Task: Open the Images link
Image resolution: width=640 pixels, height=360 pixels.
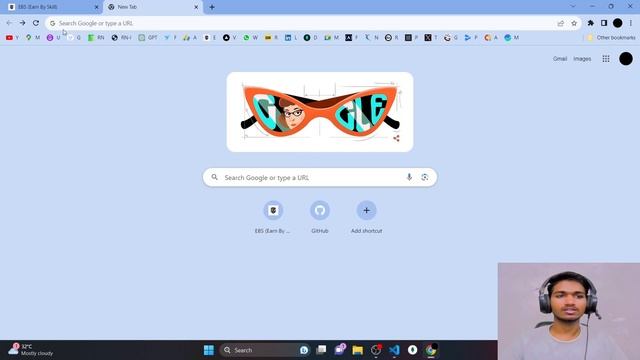Action: pos(582,59)
